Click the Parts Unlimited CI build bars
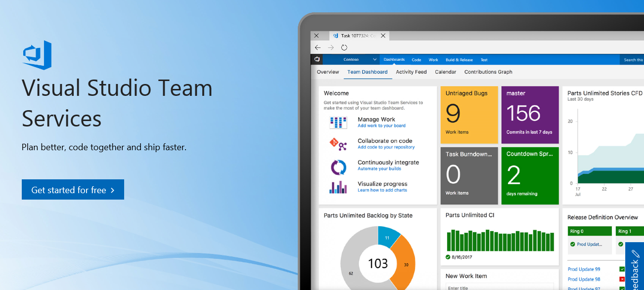 [500, 240]
